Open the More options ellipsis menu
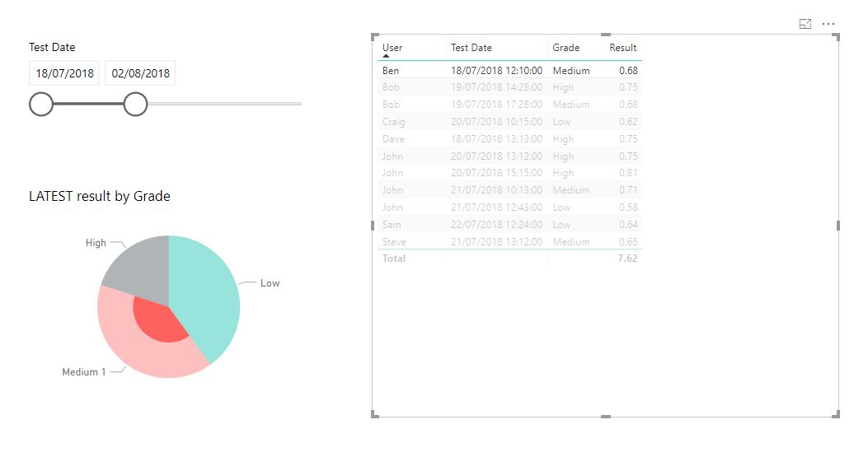The width and height of the screenshot is (868, 457). click(828, 24)
